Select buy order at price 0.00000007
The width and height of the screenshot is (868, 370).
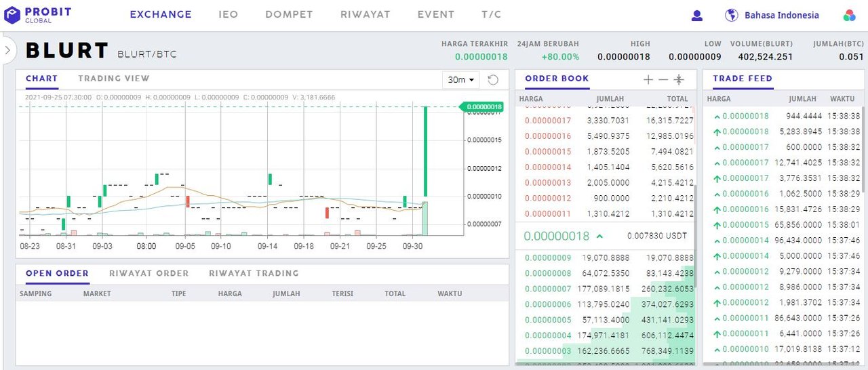pyautogui.click(x=605, y=289)
